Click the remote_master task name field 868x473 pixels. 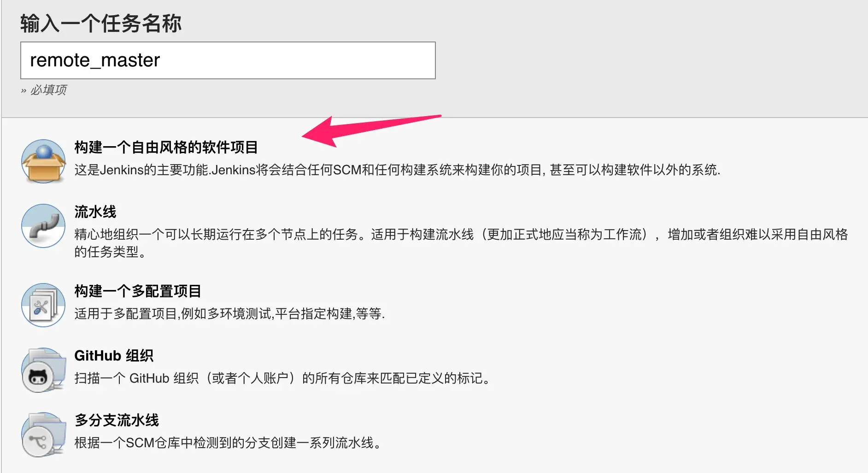coord(228,60)
